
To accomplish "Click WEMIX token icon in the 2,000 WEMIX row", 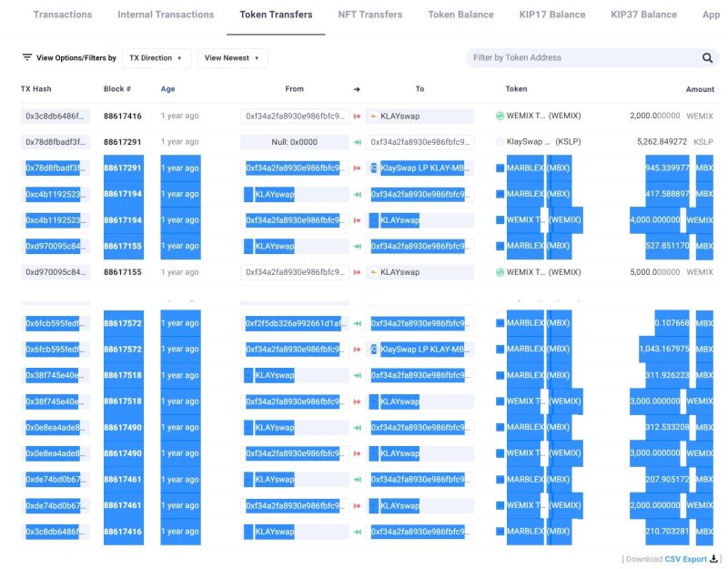I will 500,117.
